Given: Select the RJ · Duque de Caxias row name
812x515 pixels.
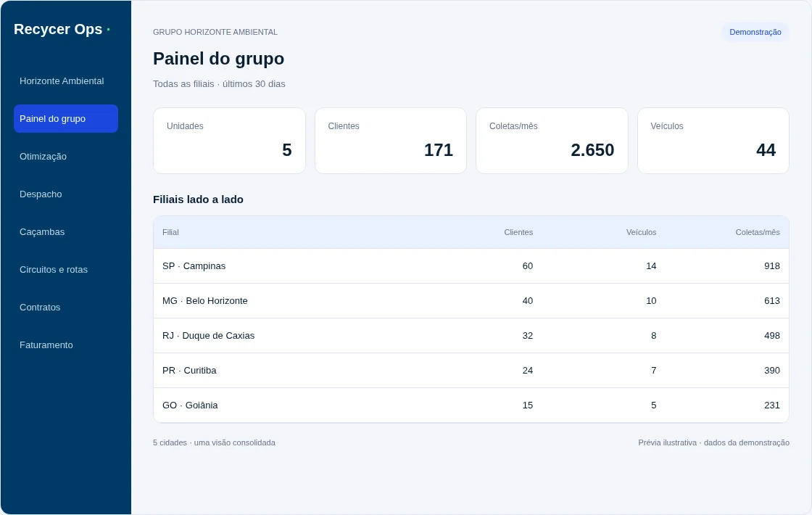Looking at the screenshot, I should coord(209,336).
